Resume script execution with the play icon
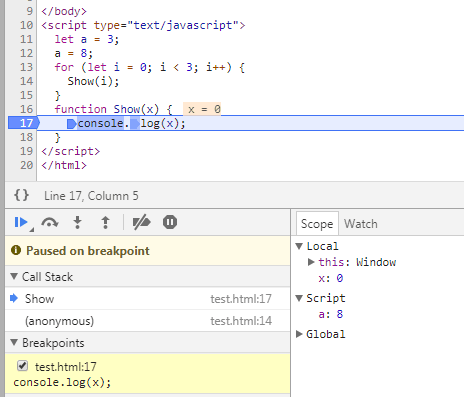This screenshot has height=397, width=464. (x=21, y=222)
